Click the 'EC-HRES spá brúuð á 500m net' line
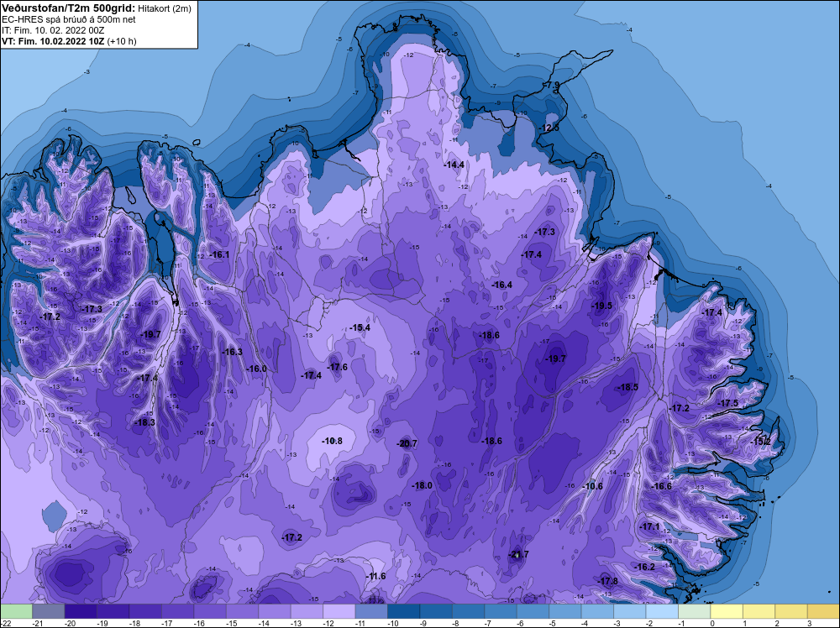Viewport: 840px width, 628px height. 69,19
